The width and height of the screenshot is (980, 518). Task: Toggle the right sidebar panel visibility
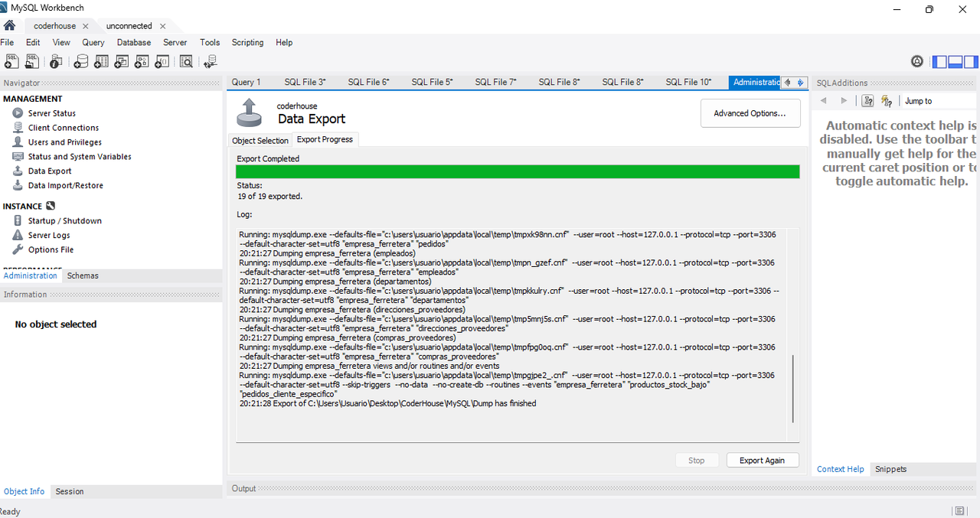click(x=971, y=62)
